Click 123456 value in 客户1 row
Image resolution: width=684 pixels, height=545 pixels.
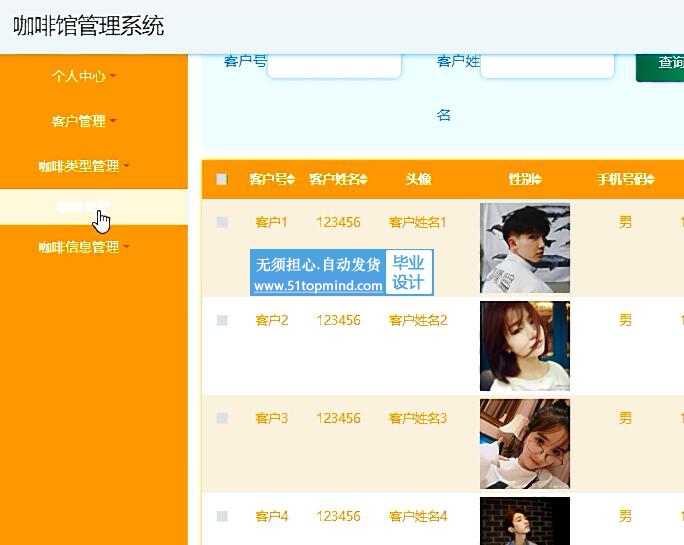pos(339,223)
